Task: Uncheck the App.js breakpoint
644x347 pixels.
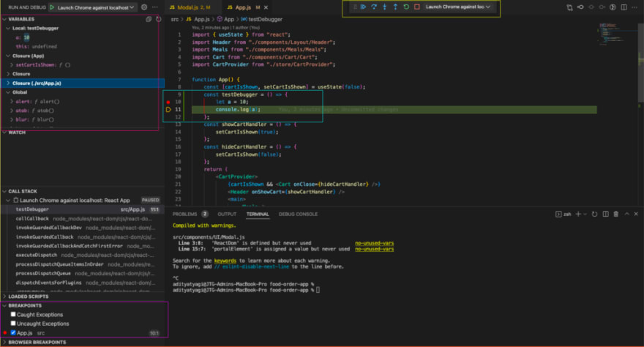Action: click(13, 332)
